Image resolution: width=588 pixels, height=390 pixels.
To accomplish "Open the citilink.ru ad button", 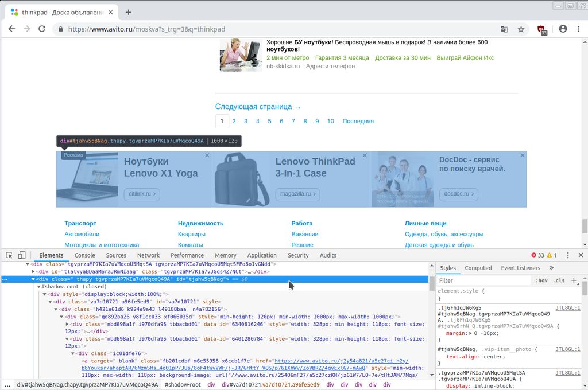I will coord(142,194).
